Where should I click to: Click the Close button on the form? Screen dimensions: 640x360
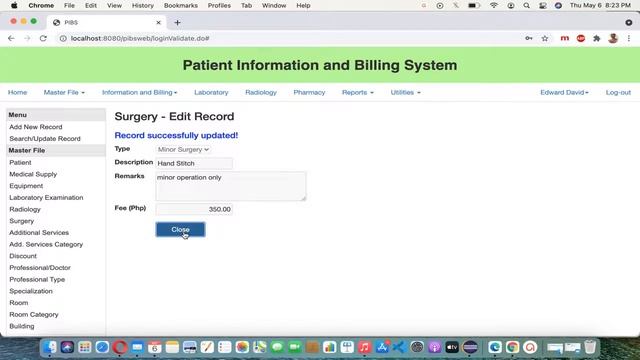[x=180, y=229]
